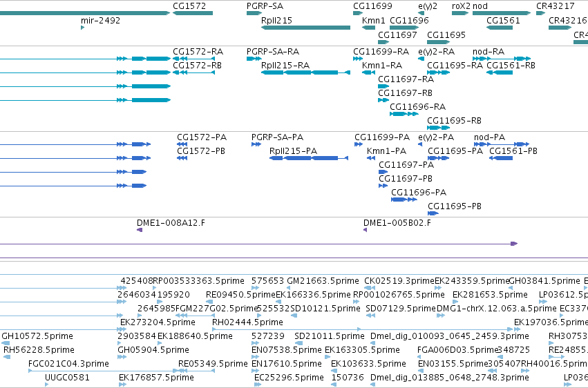Click the CG11699-PA protein feature
588x388 pixels.
[359, 144]
